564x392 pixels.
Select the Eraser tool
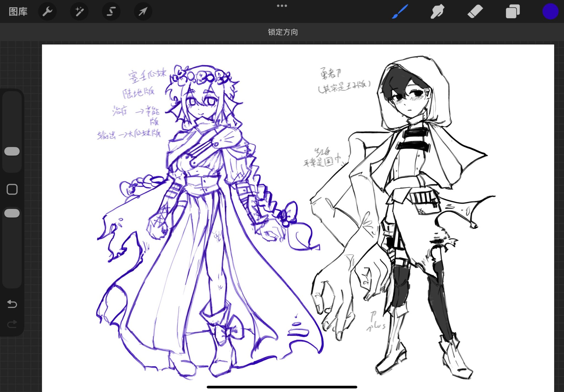coord(475,12)
